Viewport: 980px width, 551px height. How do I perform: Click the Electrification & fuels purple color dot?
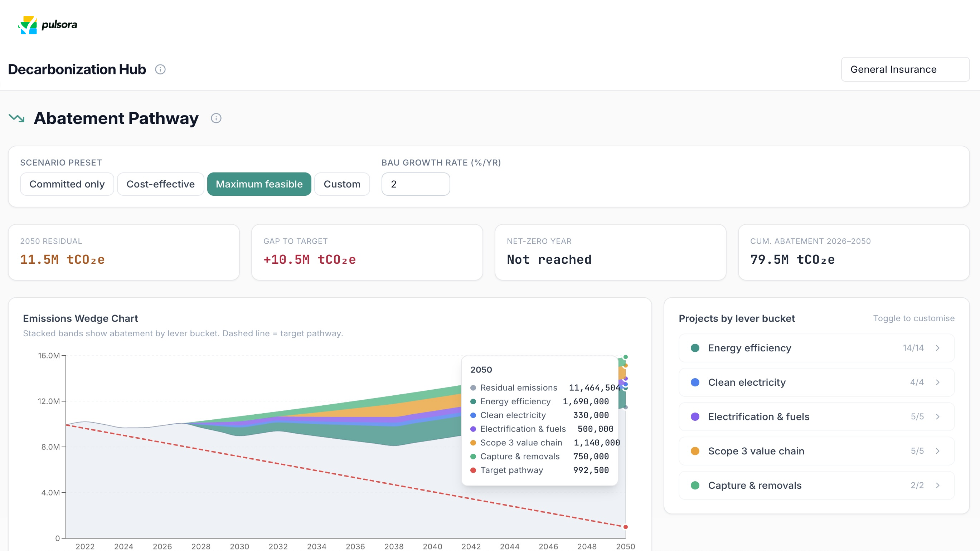695,417
